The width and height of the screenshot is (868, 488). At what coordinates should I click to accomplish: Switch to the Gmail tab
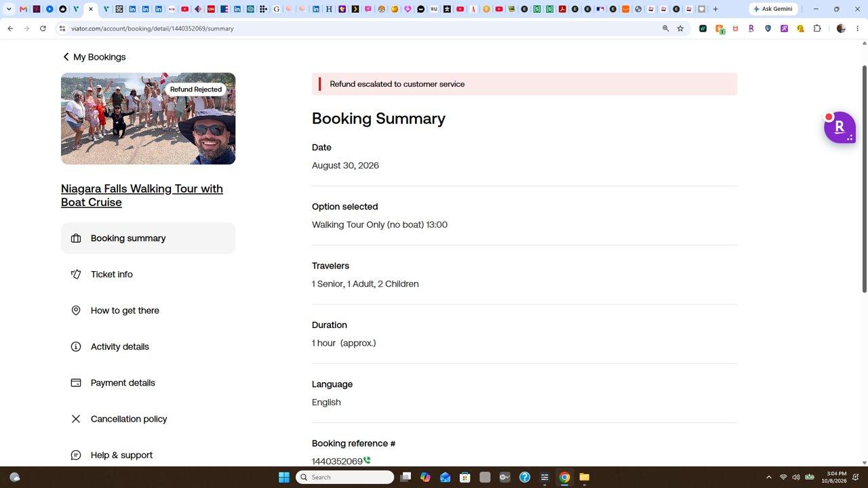(x=24, y=9)
